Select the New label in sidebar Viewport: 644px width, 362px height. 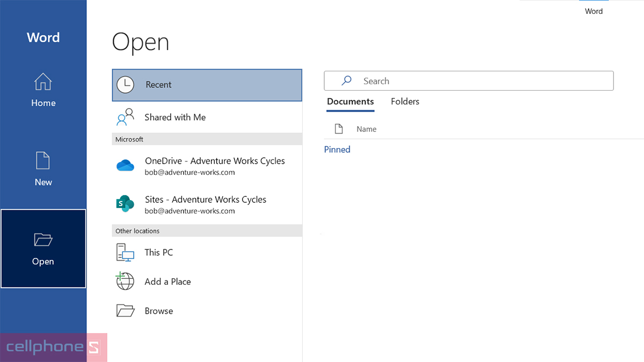[43, 182]
